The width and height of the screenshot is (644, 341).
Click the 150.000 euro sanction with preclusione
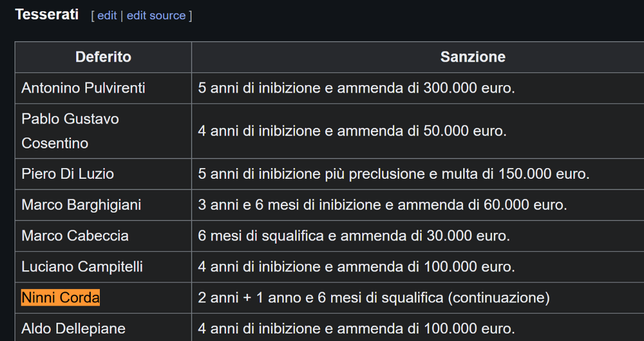tap(393, 174)
